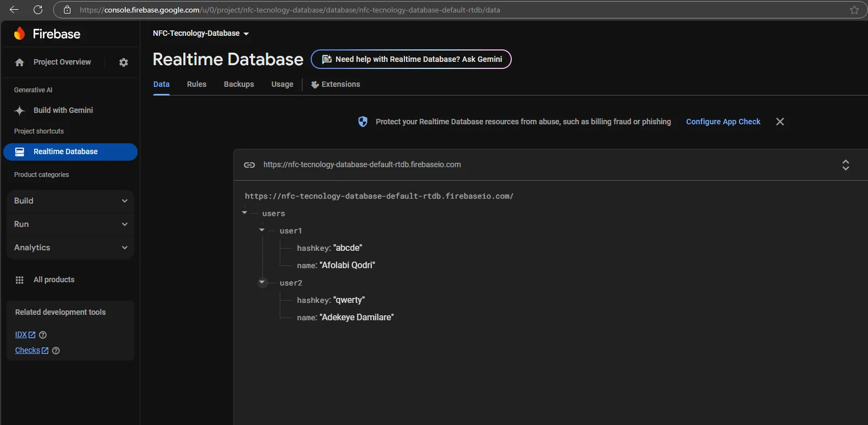Open the IDX link
The height and width of the screenshot is (425, 868).
(x=25, y=335)
